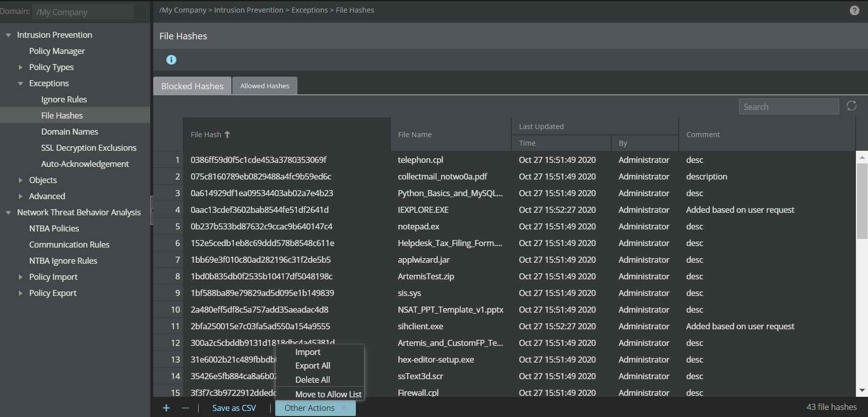The width and height of the screenshot is (868, 417).
Task: Switch to the Allowed Hashes tab
Action: pyautogui.click(x=265, y=86)
